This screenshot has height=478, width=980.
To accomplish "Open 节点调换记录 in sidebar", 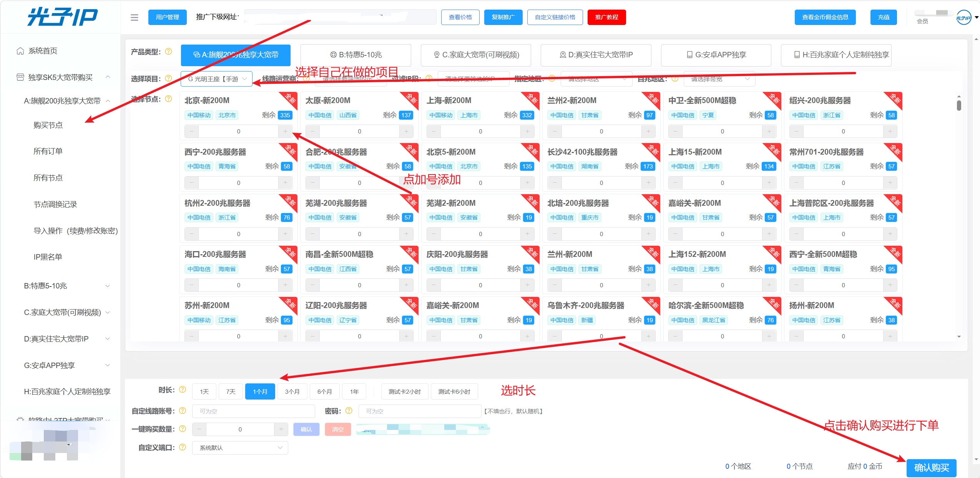I will 55,204.
